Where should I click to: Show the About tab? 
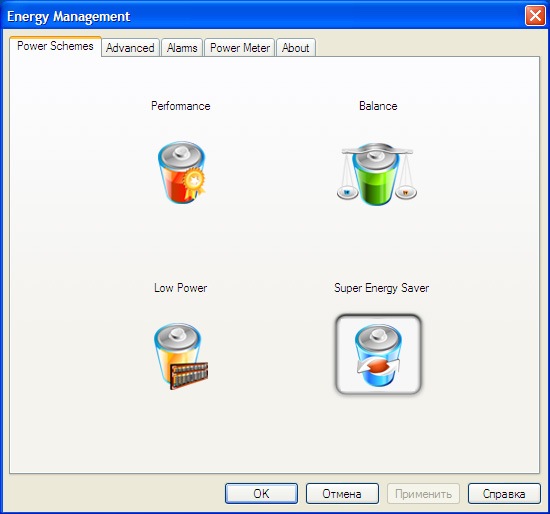[296, 48]
